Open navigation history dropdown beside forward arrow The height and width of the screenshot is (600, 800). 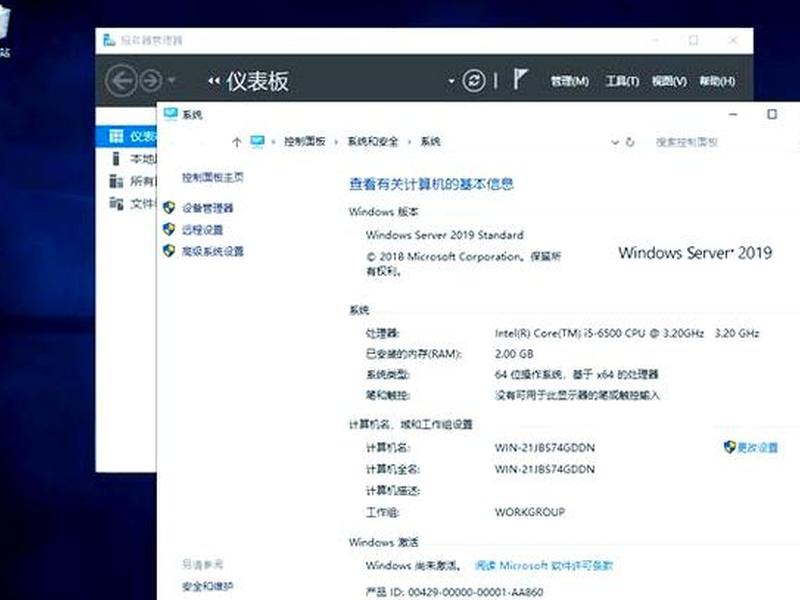(171, 81)
